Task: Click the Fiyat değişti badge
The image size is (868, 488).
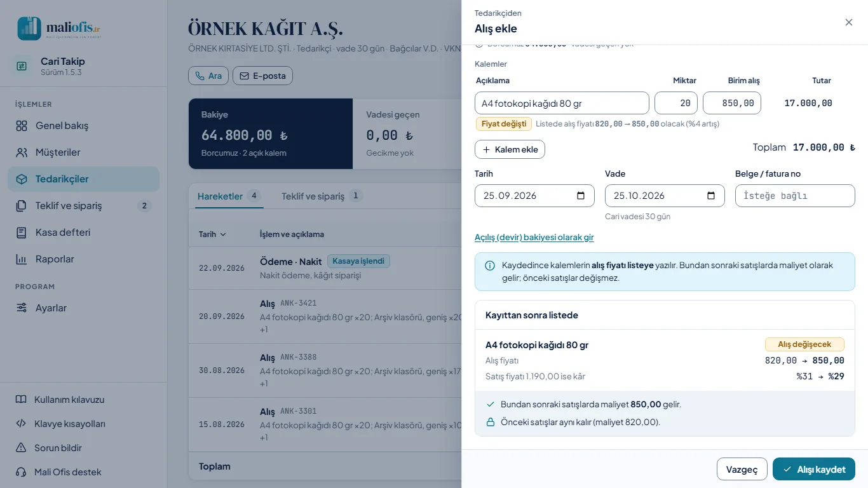Action: coord(504,124)
